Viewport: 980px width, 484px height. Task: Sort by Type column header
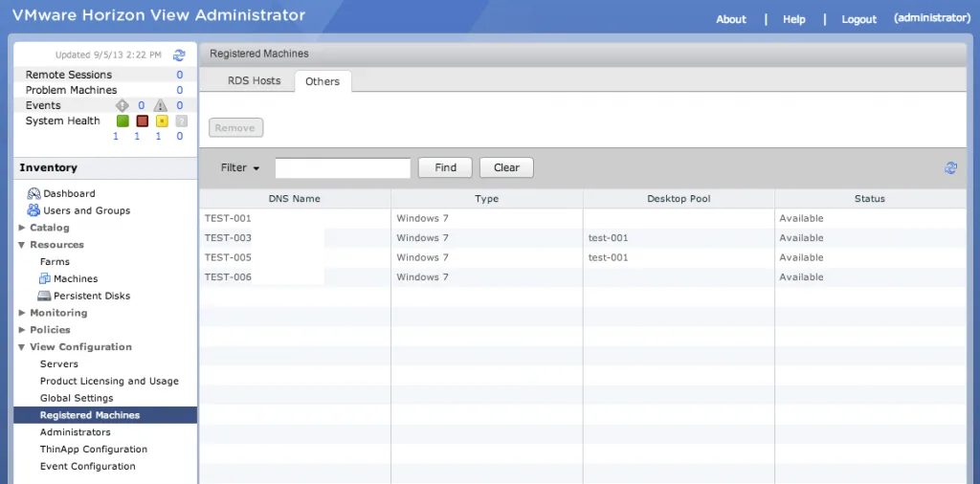pos(487,199)
